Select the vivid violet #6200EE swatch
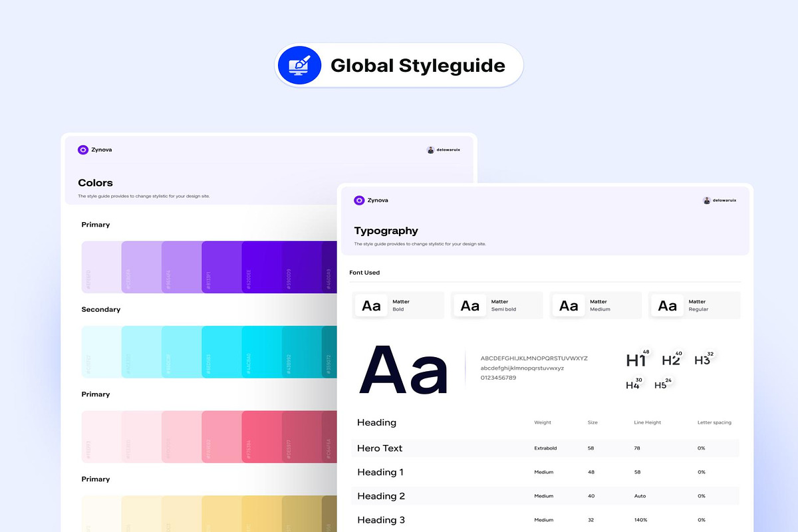 pyautogui.click(x=261, y=267)
